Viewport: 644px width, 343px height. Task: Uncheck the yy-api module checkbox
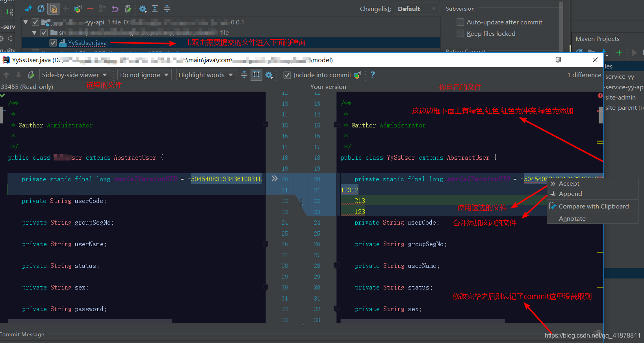(35, 22)
